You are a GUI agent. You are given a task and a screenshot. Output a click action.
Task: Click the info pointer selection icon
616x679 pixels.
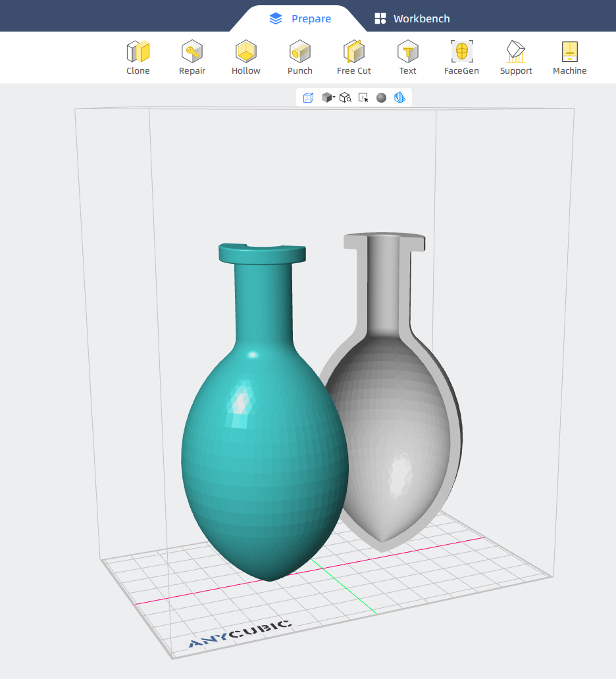click(363, 98)
